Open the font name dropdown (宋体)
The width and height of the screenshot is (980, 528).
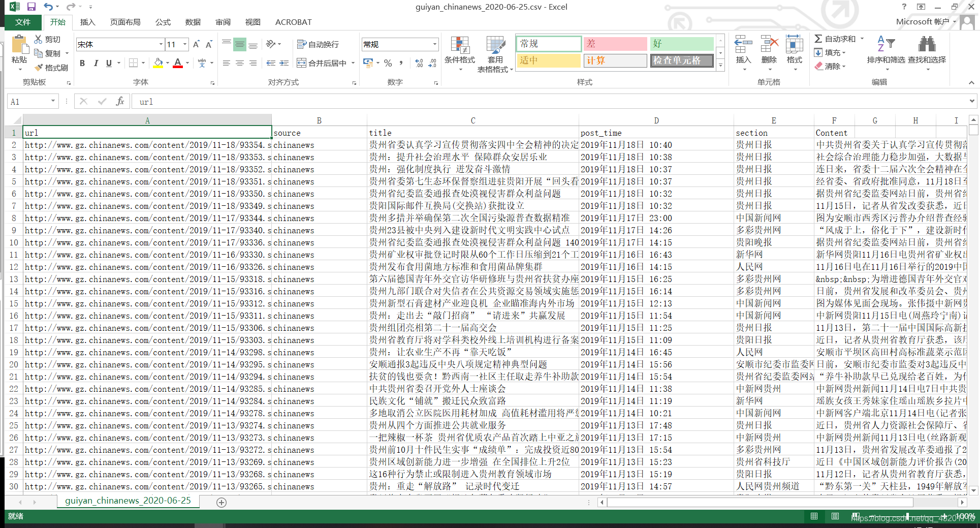pos(161,45)
